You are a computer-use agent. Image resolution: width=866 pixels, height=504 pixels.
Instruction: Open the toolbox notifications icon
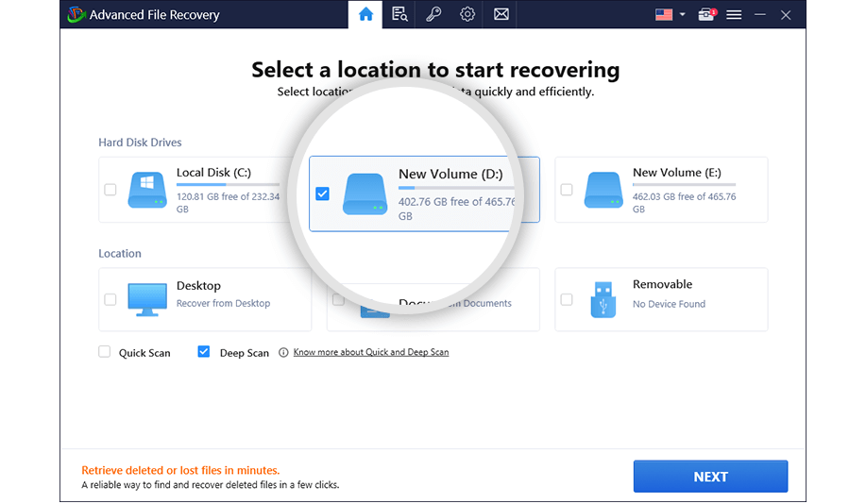(x=705, y=14)
